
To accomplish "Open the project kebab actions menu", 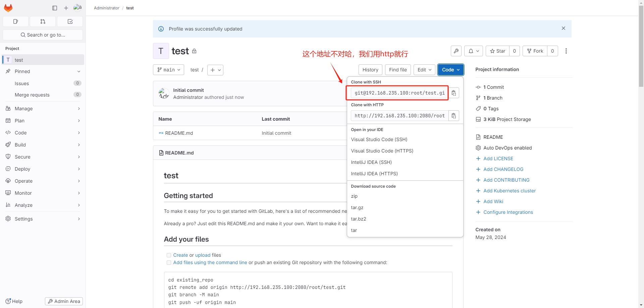I will 566,51.
